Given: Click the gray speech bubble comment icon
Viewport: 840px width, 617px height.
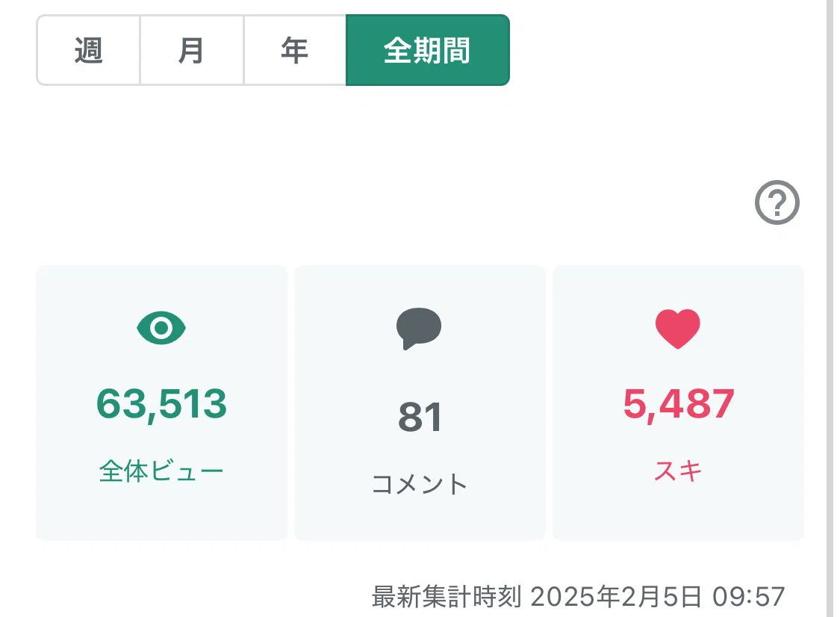Looking at the screenshot, I should click(419, 328).
